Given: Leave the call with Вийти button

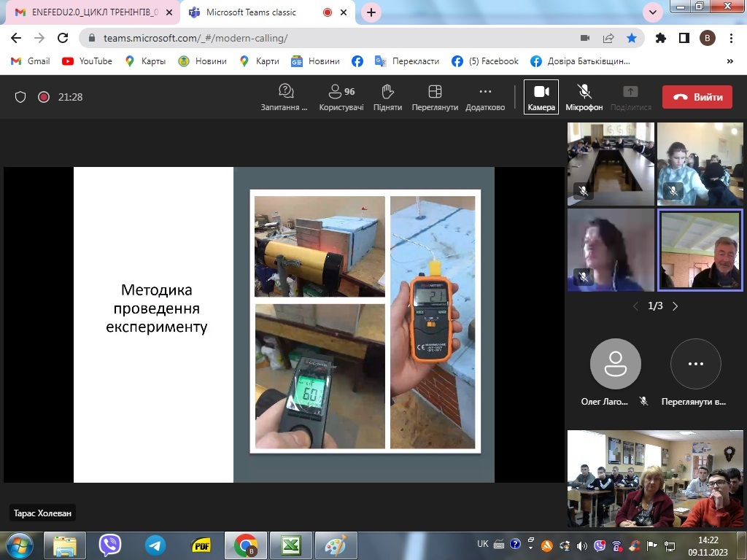Looking at the screenshot, I should point(697,97).
